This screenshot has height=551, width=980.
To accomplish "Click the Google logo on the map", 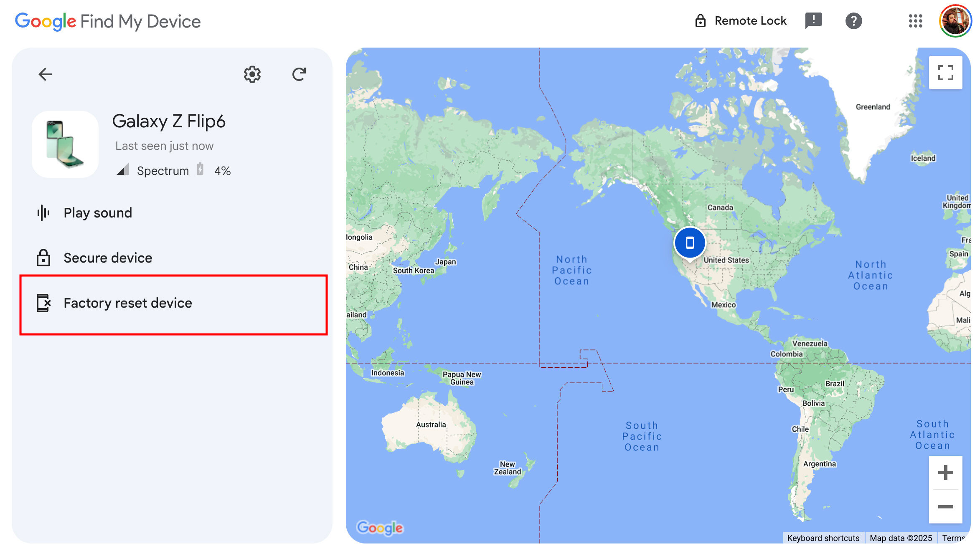I will pyautogui.click(x=379, y=528).
